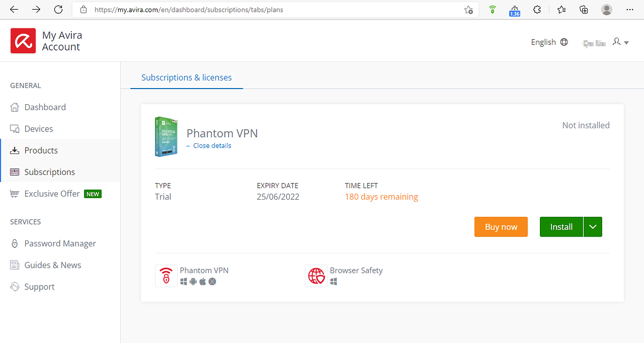Open the extension icon with 1.36 badge
Screen dimensions: 644x343
click(x=515, y=10)
